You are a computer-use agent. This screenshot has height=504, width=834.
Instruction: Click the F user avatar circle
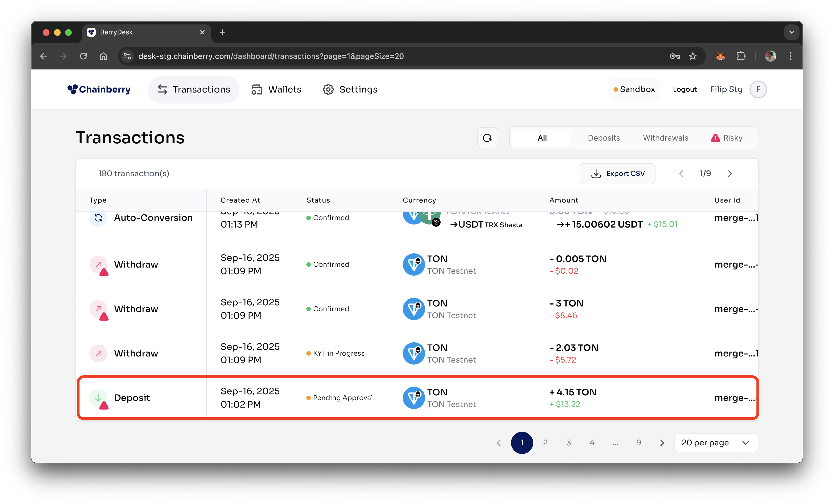pyautogui.click(x=758, y=89)
